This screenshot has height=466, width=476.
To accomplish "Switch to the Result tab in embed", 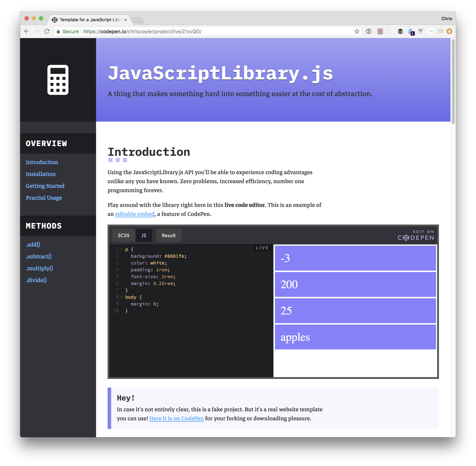I will [169, 235].
